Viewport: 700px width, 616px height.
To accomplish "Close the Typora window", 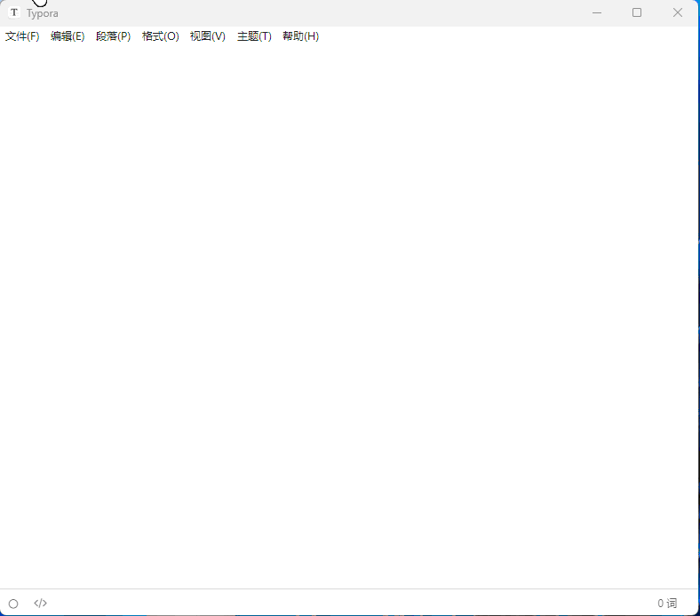I will tap(678, 12).
